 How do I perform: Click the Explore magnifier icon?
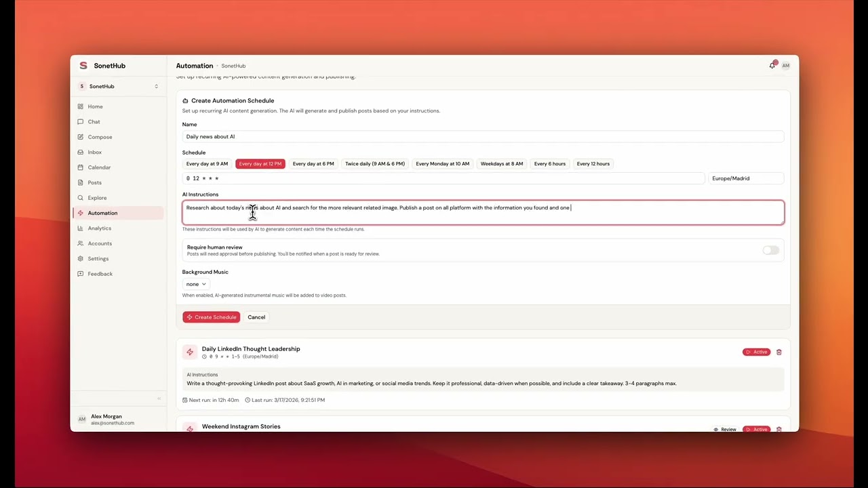coord(81,198)
